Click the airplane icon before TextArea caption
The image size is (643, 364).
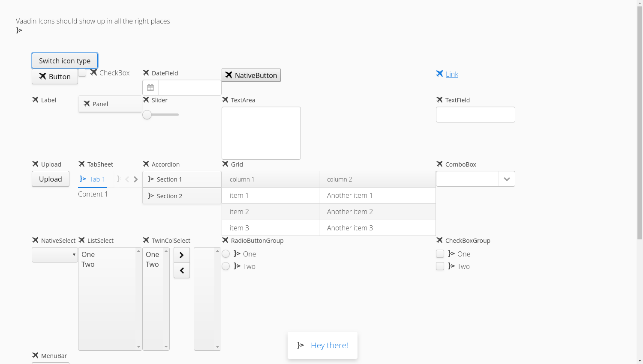coord(225,100)
